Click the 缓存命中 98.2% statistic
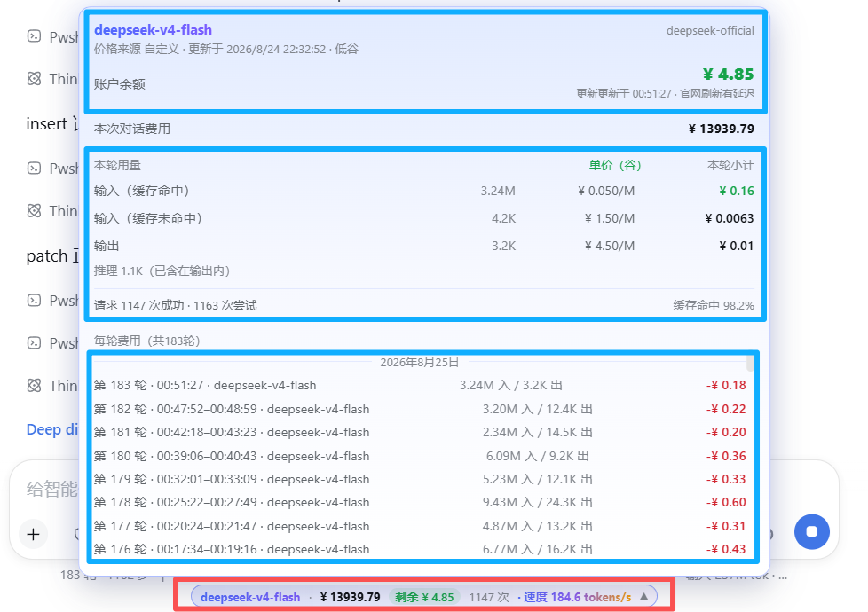The image size is (868, 612). [713, 305]
